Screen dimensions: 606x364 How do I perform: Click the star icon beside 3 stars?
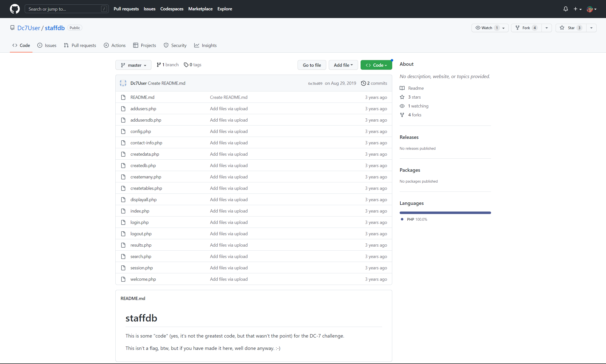coord(402,97)
